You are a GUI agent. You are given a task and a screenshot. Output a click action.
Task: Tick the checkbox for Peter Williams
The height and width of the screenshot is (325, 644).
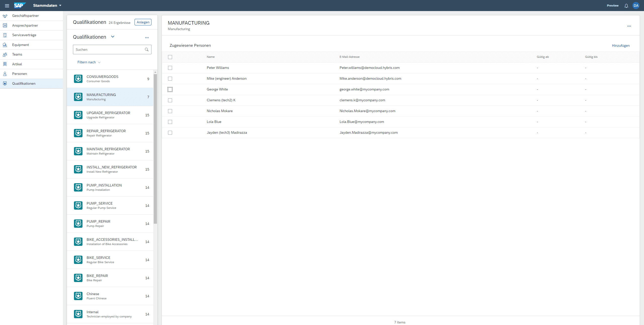click(170, 68)
